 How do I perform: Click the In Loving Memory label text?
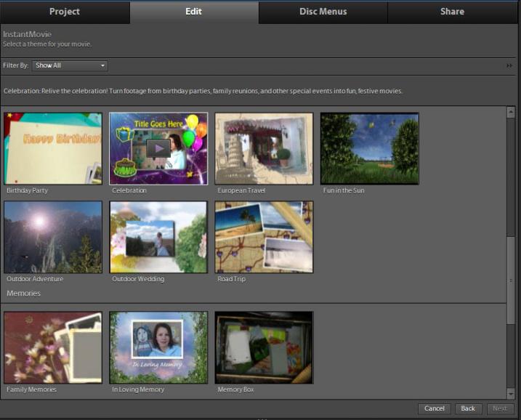[138, 389]
